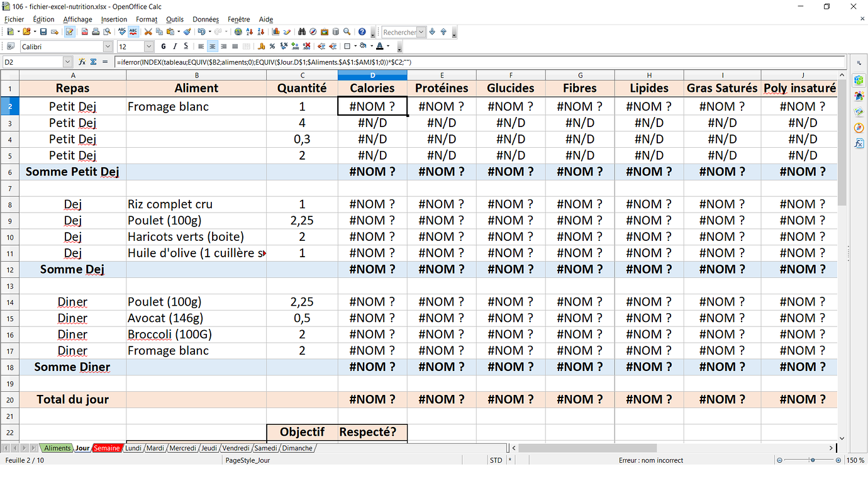
Task: Open the Functions panel in the sidebar
Action: pos(858,143)
